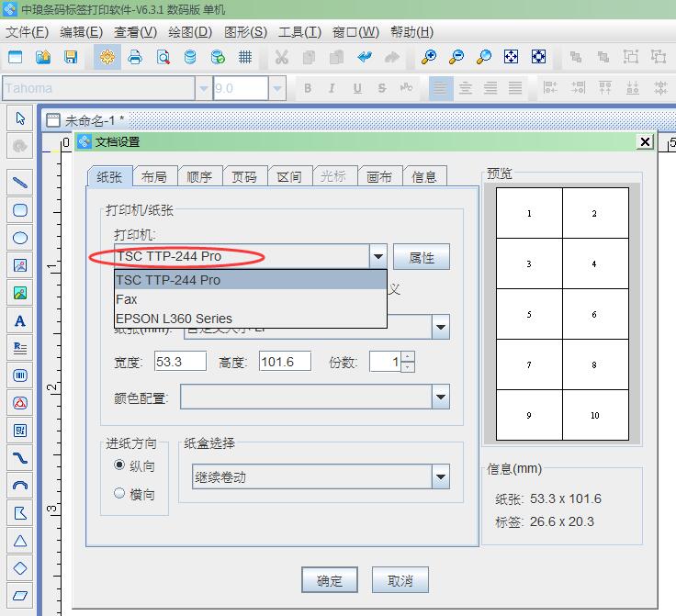Screen dimensions: 676x616
Task: Click the 属性 printer properties button
Action: pyautogui.click(x=421, y=258)
